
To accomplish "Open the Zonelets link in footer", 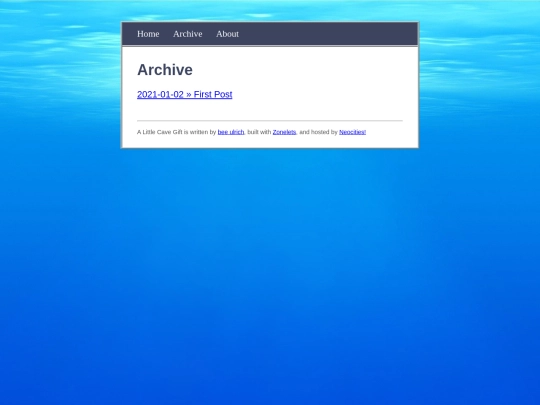I will 284,132.
